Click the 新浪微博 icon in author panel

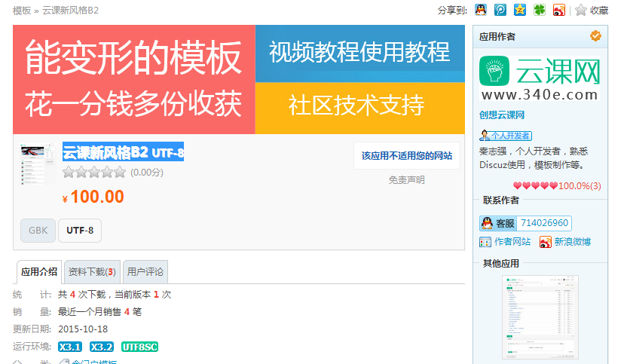pyautogui.click(x=546, y=242)
